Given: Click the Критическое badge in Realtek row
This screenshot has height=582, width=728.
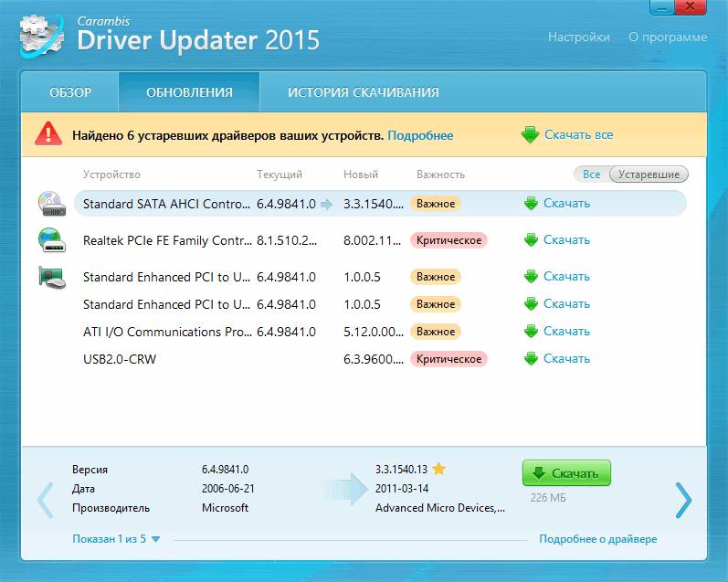Looking at the screenshot, I should [x=448, y=240].
